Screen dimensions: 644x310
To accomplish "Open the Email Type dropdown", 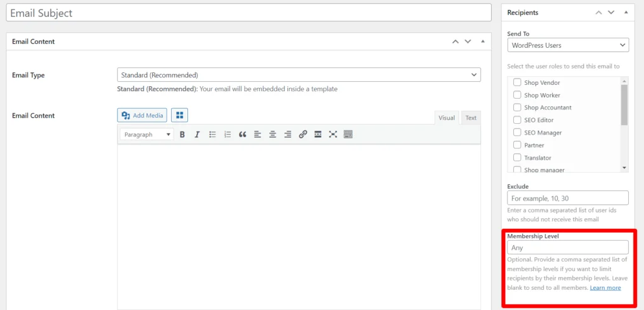I will (299, 75).
